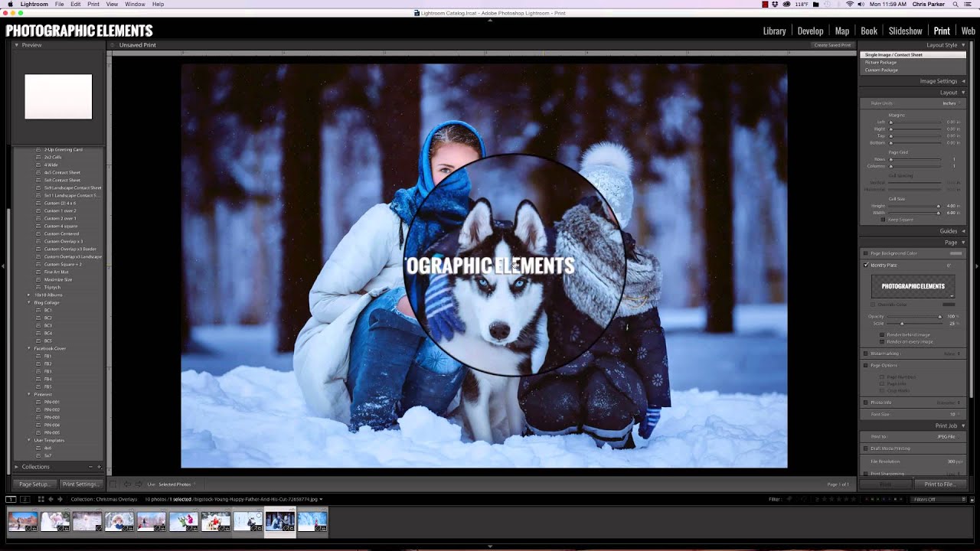
Task: Open the File menu
Action: 59,5
